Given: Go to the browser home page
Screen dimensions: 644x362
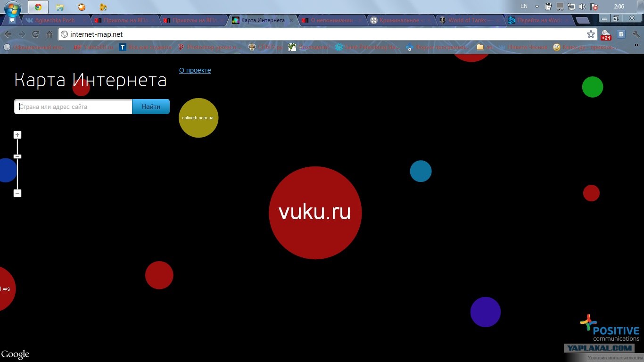Looking at the screenshot, I should click(x=49, y=34).
